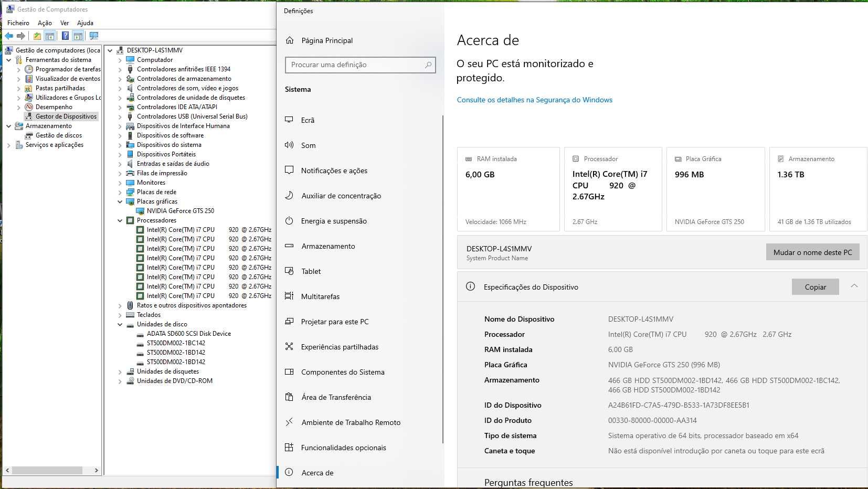Collapse the Processadores category
The height and width of the screenshot is (489, 868).
(120, 220)
